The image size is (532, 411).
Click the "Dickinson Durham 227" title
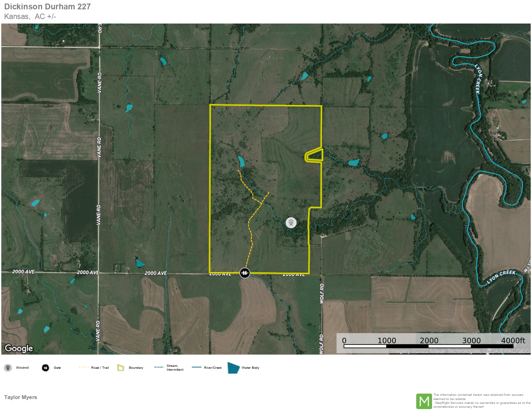pos(47,6)
